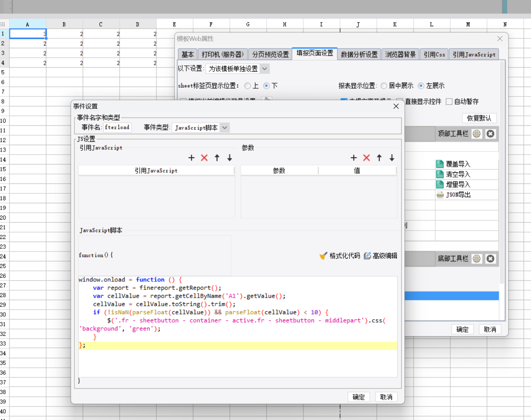Open the settings gear for 底部工具栏
The height and width of the screenshot is (420, 531).
pos(477,259)
